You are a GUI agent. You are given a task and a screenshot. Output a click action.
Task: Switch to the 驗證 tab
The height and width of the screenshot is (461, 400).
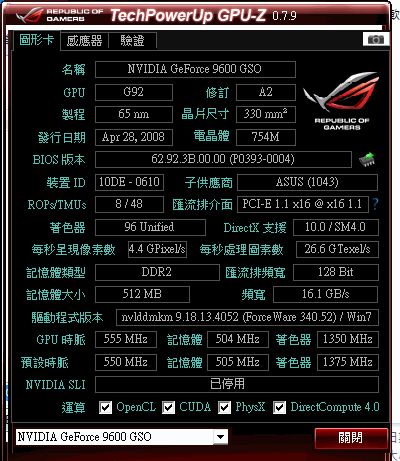[x=132, y=41]
